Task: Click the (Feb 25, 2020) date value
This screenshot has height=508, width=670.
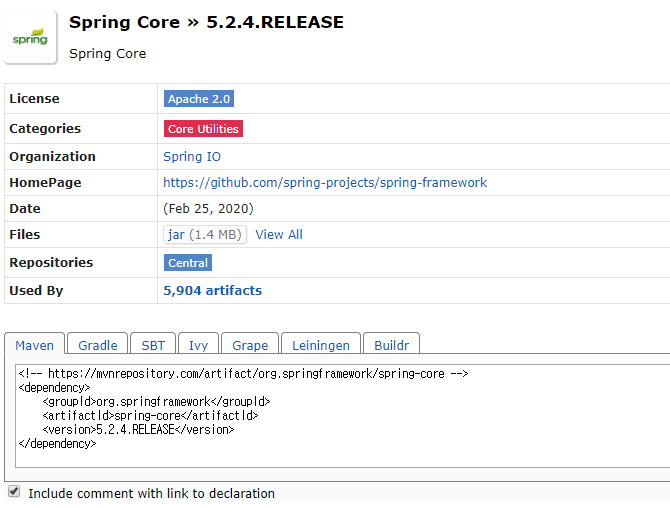Action: pyautogui.click(x=209, y=208)
